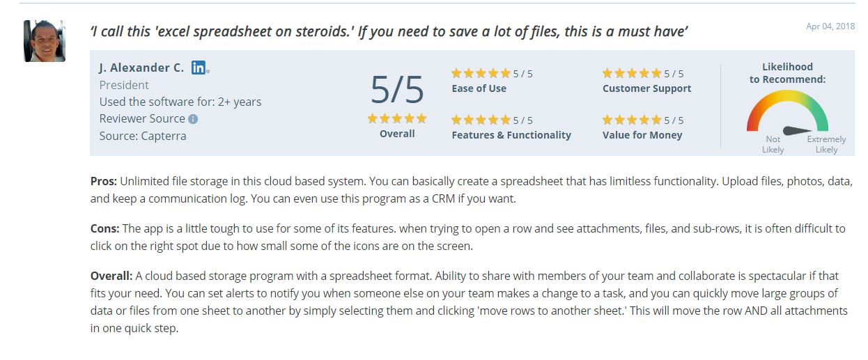
Task: Click the review date Apr 04, 2018
Action: pyautogui.click(x=830, y=26)
